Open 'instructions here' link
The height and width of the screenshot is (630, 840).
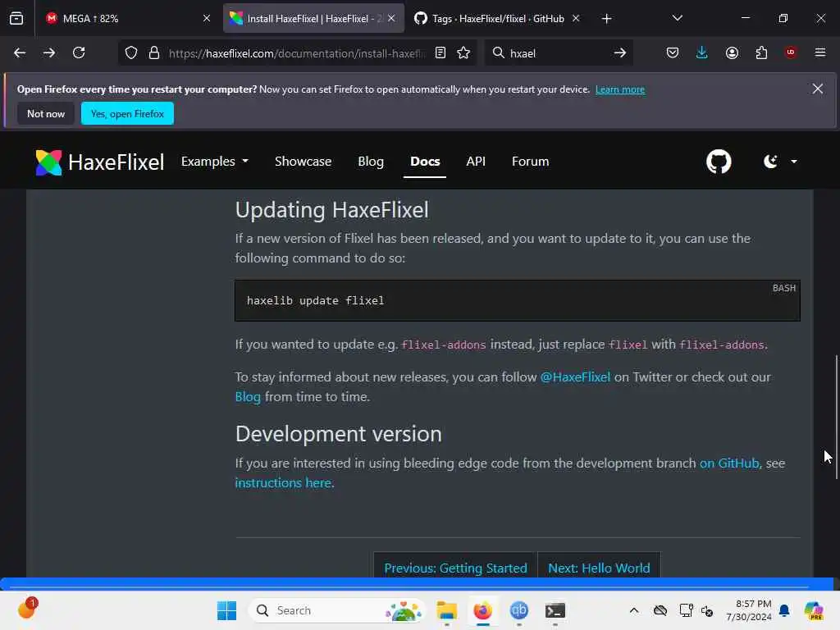click(x=283, y=482)
